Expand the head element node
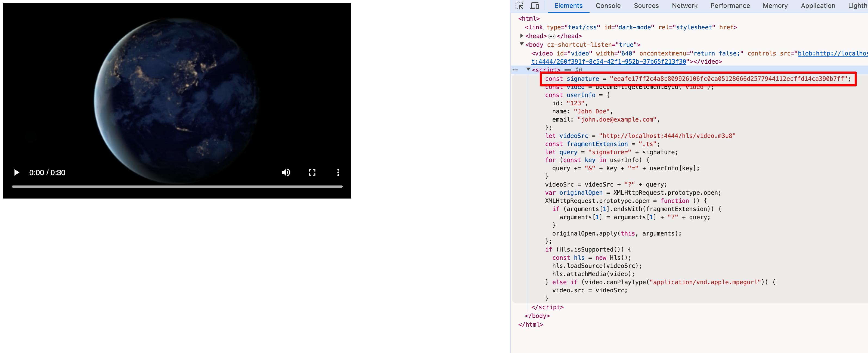Viewport: 868px width, 353px height. coord(522,36)
